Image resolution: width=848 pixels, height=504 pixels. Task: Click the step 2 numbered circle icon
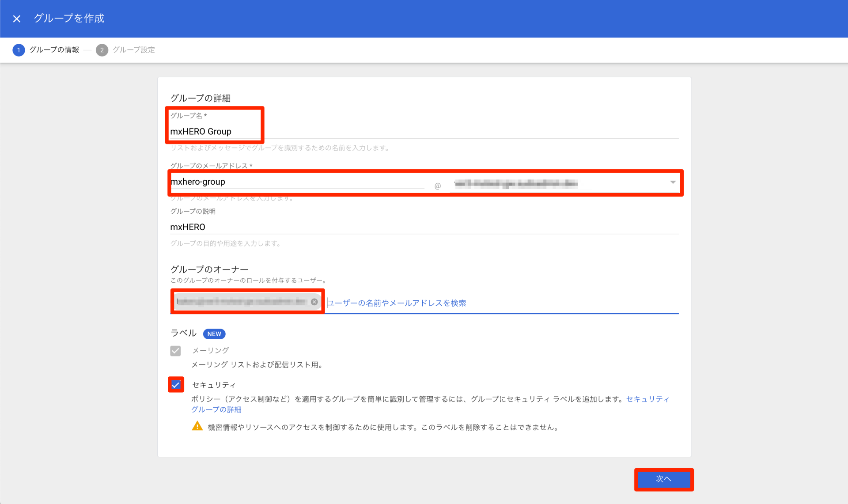tap(102, 50)
